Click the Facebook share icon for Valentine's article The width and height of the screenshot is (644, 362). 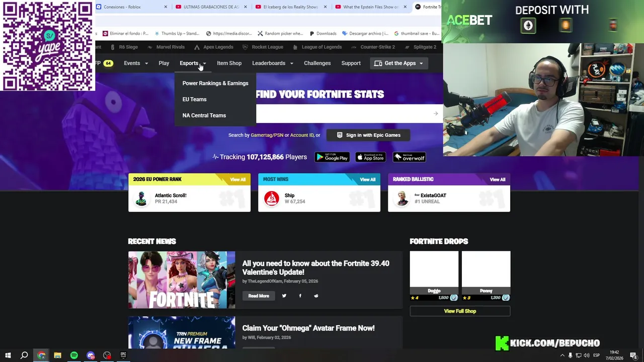tap(300, 296)
